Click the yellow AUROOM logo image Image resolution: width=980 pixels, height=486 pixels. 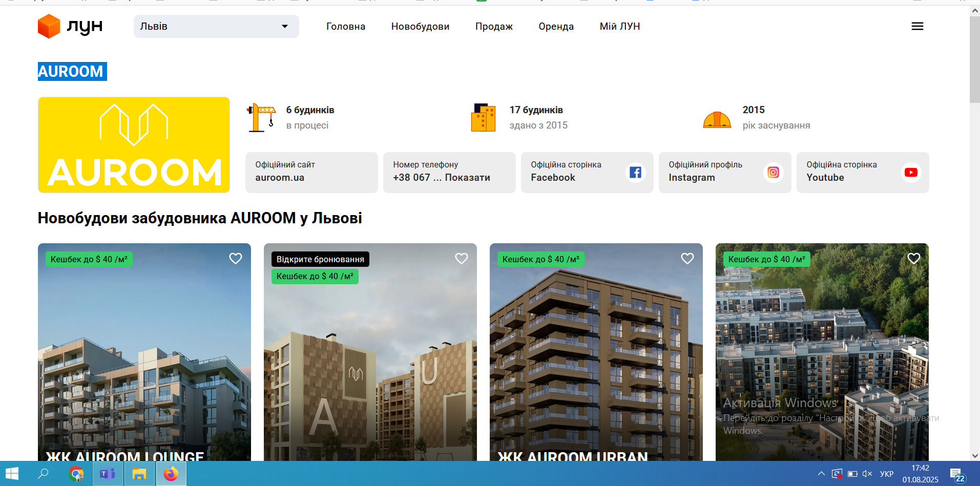134,145
